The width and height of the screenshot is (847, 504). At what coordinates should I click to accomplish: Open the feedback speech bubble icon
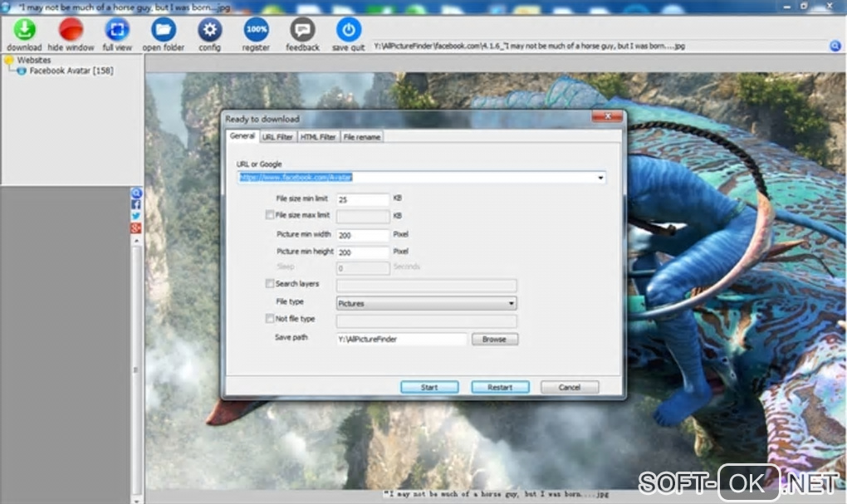[x=302, y=30]
